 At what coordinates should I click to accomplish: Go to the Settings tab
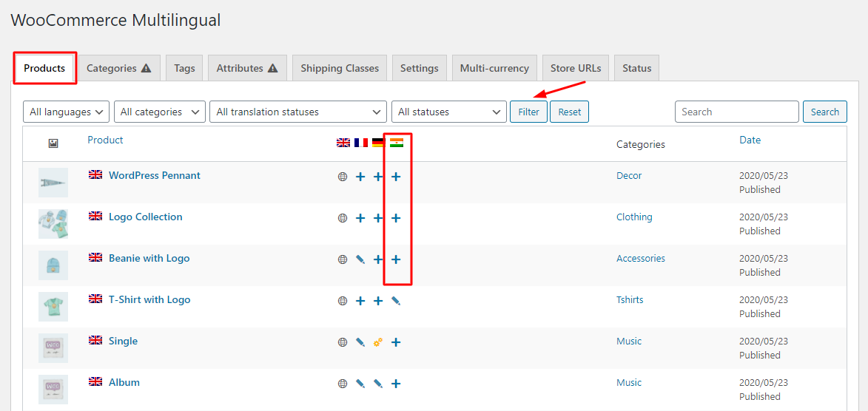(x=420, y=68)
